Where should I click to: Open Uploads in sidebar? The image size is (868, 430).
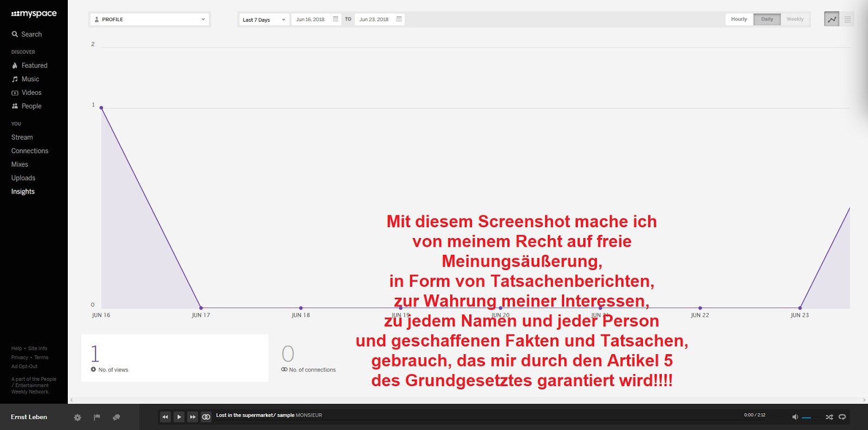[23, 178]
